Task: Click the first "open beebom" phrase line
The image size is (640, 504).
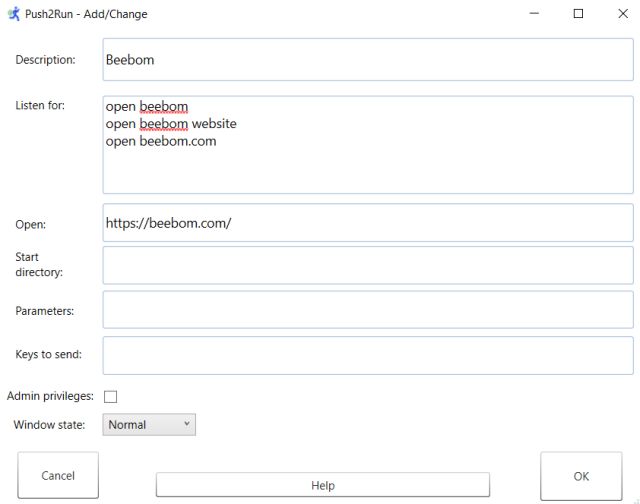Action: point(147,107)
